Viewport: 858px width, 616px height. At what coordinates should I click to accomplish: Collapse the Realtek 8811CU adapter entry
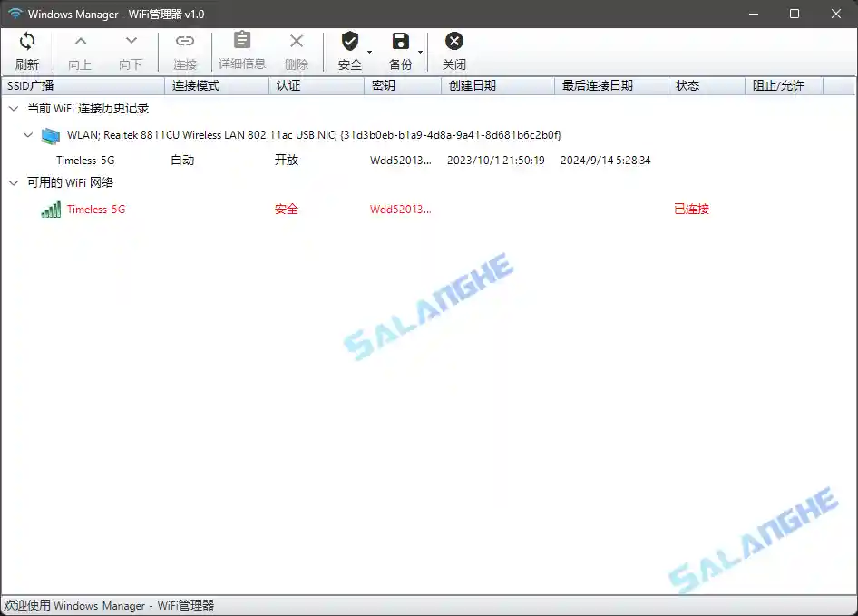coord(28,135)
